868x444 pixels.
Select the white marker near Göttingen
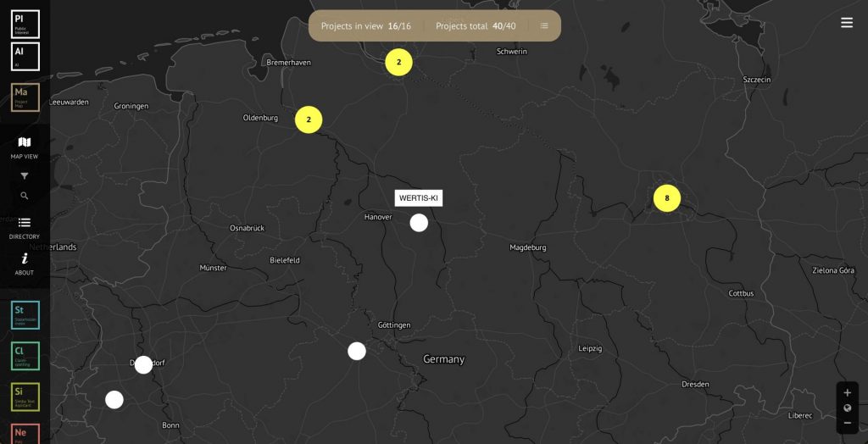[x=357, y=351]
